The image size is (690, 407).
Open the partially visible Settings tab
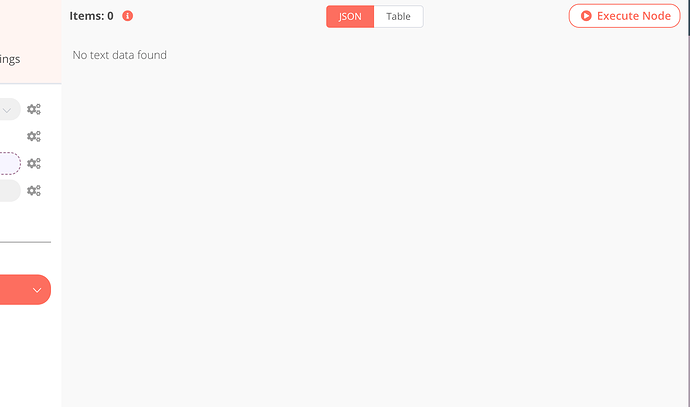click(x=10, y=59)
